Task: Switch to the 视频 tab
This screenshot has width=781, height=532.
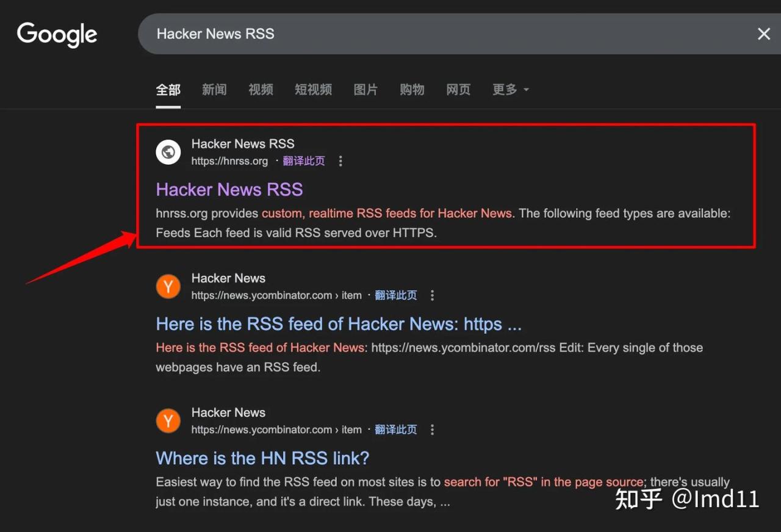Action: tap(261, 90)
